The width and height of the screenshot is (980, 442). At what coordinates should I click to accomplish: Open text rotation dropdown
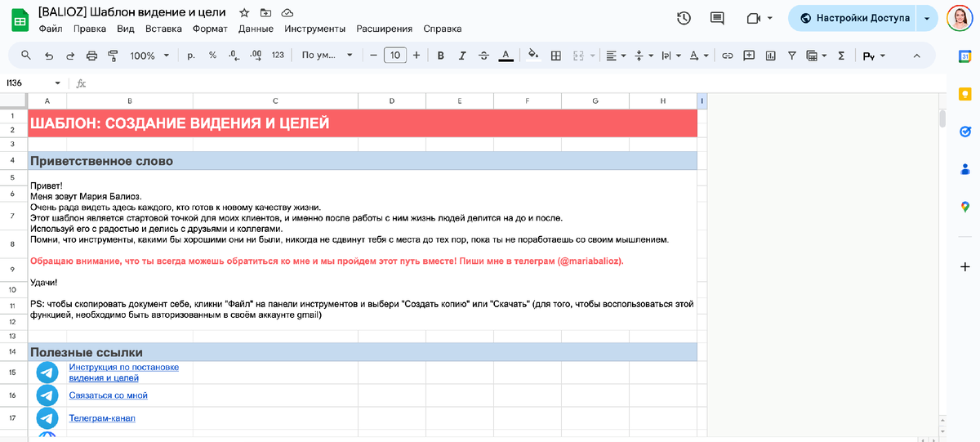pos(698,56)
